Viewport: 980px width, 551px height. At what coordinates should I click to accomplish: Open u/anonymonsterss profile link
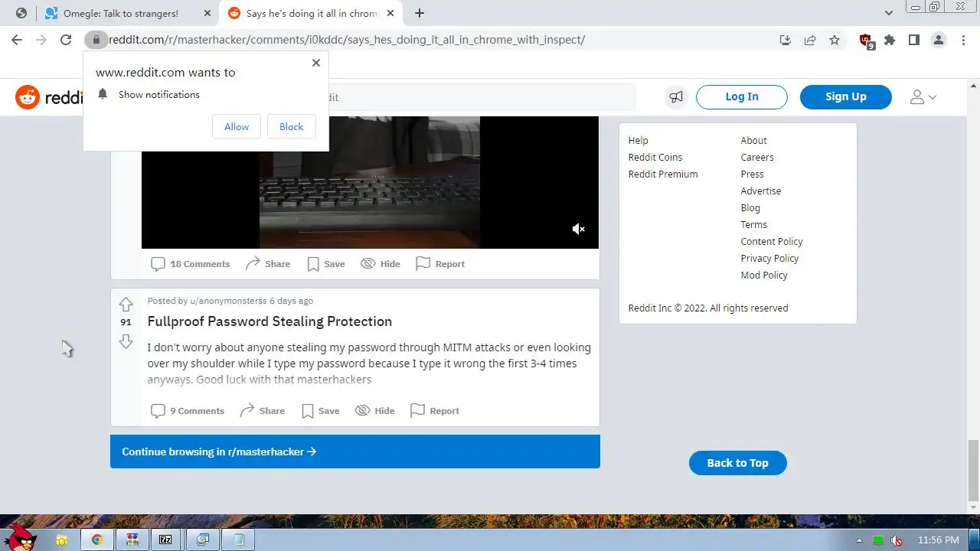(x=229, y=301)
